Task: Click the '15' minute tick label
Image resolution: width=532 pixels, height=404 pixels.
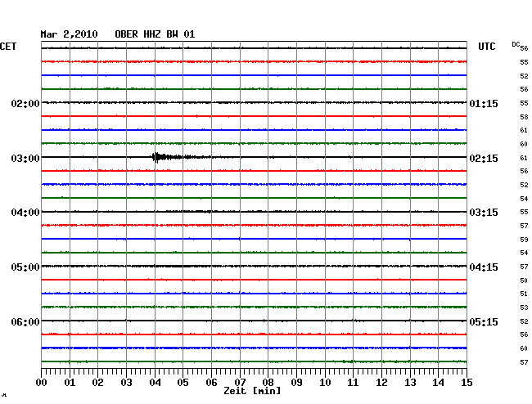Action: pyautogui.click(x=467, y=383)
